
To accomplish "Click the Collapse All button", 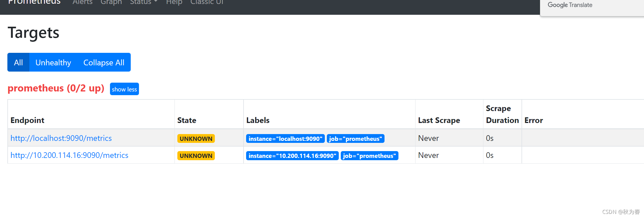I will point(104,62).
